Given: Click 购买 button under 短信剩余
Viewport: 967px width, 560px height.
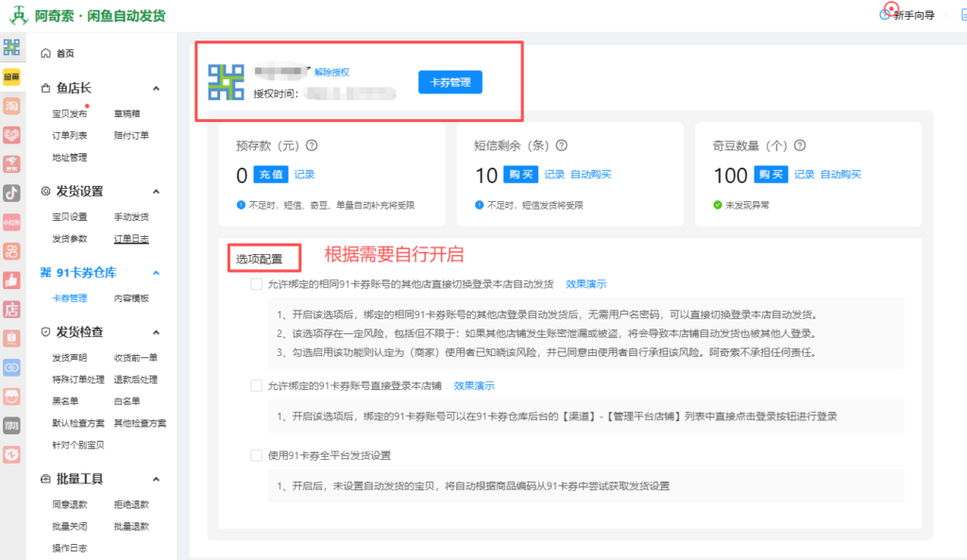Looking at the screenshot, I should pyautogui.click(x=520, y=175).
